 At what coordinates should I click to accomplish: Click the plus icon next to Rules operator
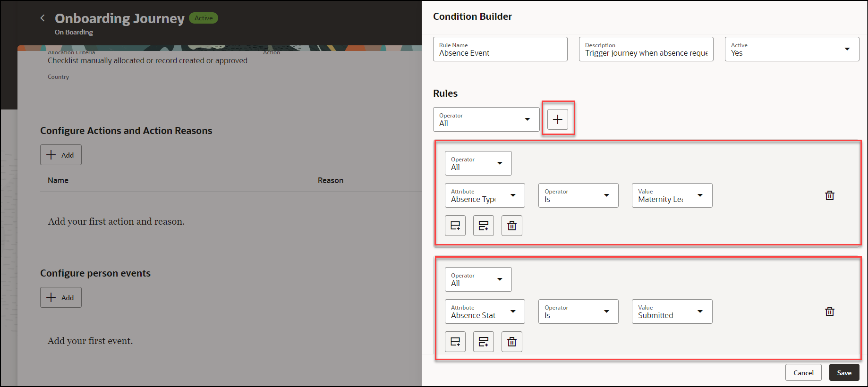click(558, 119)
